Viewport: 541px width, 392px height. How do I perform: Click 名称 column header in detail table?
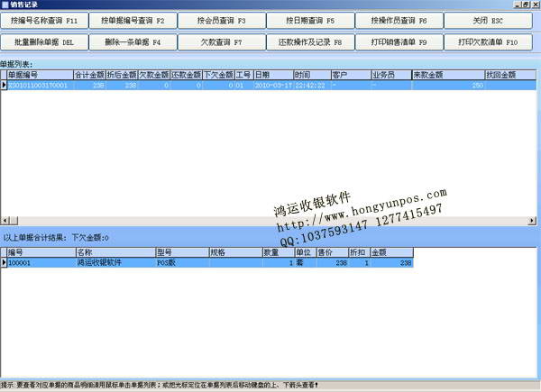pyautogui.click(x=116, y=252)
